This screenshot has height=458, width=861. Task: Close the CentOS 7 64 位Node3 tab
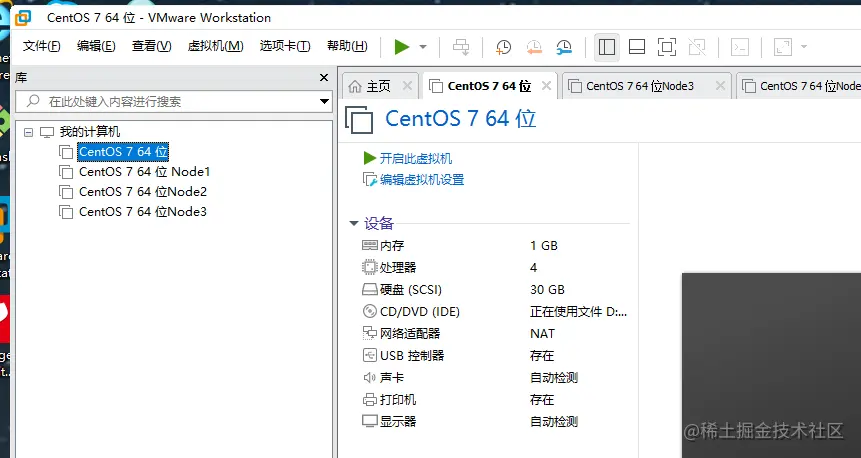(x=720, y=86)
